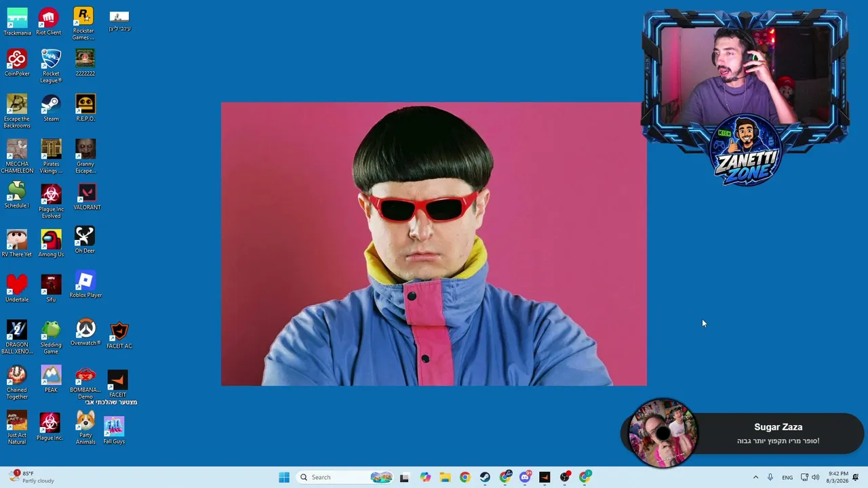The width and height of the screenshot is (868, 488).
Task: Open Discord with 9+ badge on taskbar
Action: 525,477
